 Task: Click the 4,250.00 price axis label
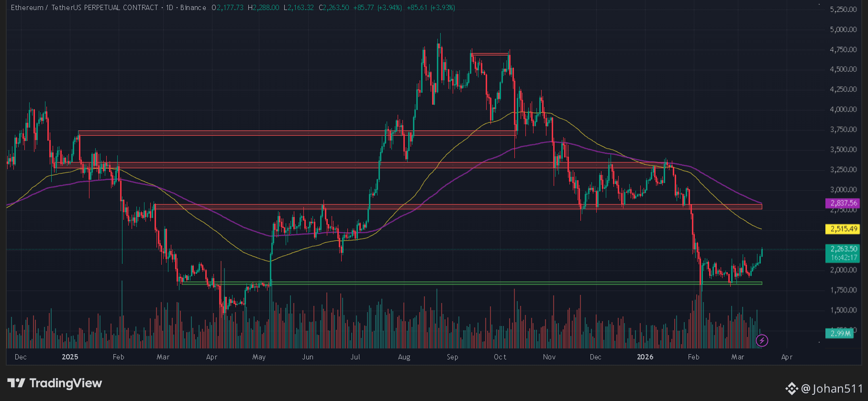[843, 89]
